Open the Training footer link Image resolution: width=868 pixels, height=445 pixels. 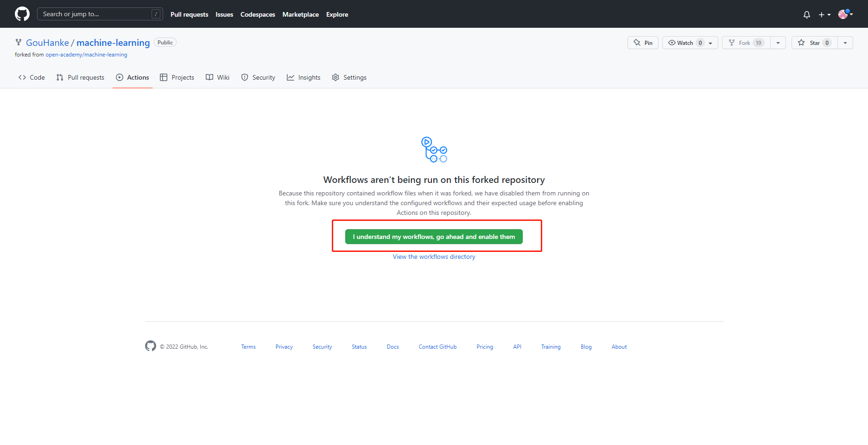[551, 347]
